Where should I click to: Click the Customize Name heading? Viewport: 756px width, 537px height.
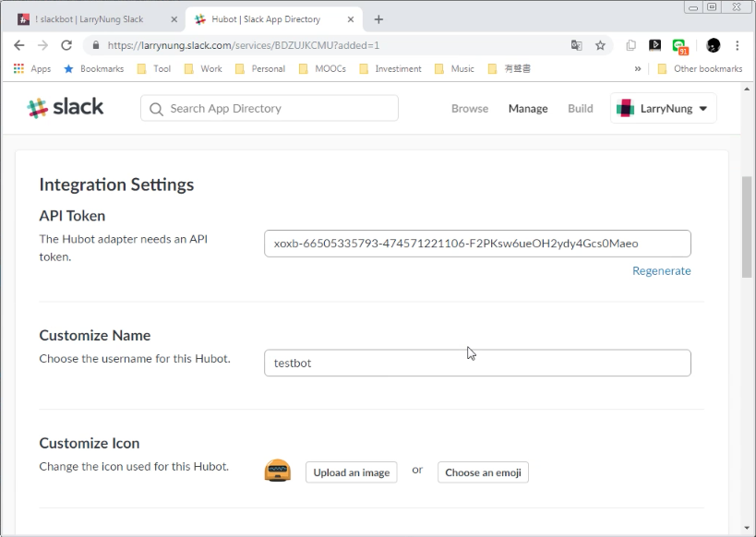(95, 335)
